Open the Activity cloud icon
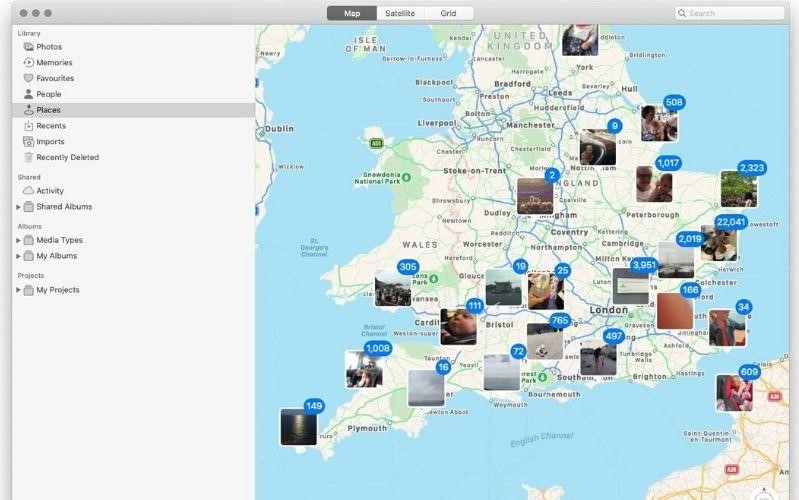The image size is (799, 500). coord(29,191)
